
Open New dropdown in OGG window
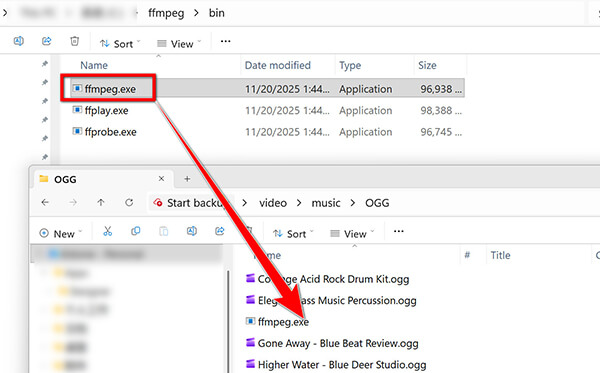click(x=61, y=233)
